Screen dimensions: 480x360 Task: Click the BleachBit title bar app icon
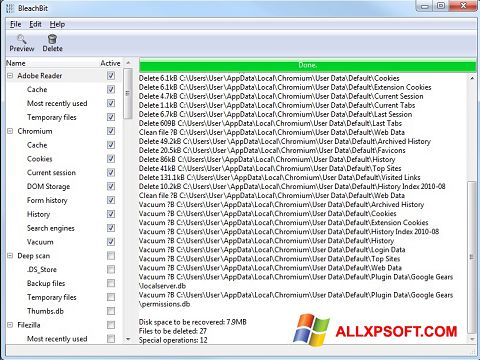tap(10, 8)
